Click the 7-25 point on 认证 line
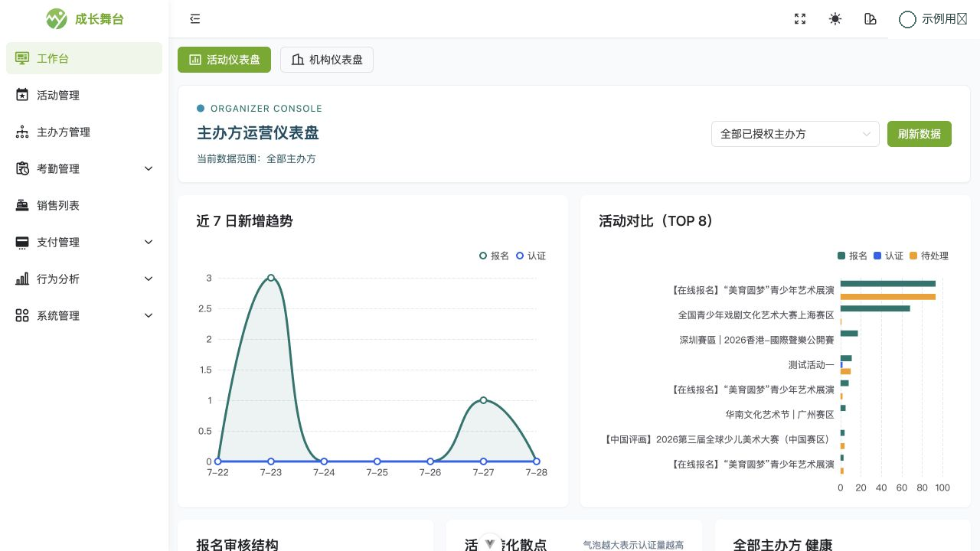Viewport: 980px width, 551px height. (377, 461)
